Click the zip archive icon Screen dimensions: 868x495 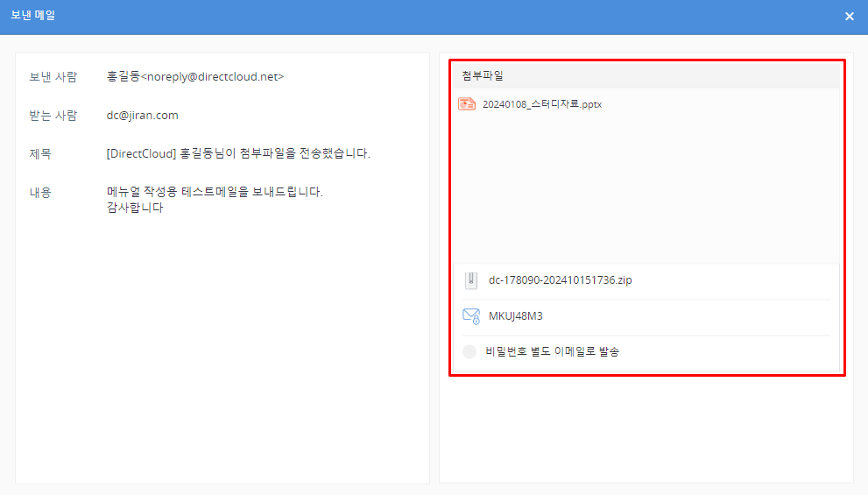click(471, 280)
